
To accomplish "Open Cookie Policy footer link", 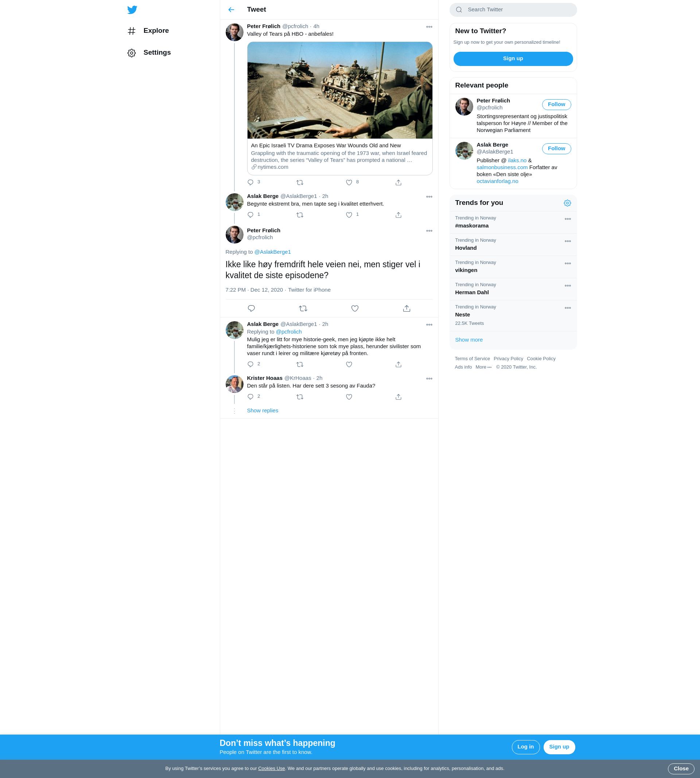I will tap(541, 359).
